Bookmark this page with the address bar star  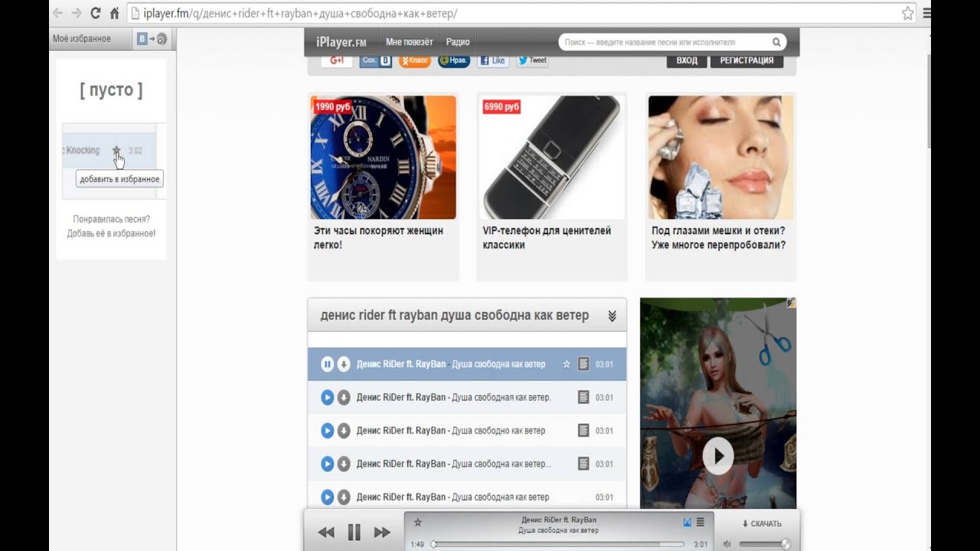(x=907, y=13)
